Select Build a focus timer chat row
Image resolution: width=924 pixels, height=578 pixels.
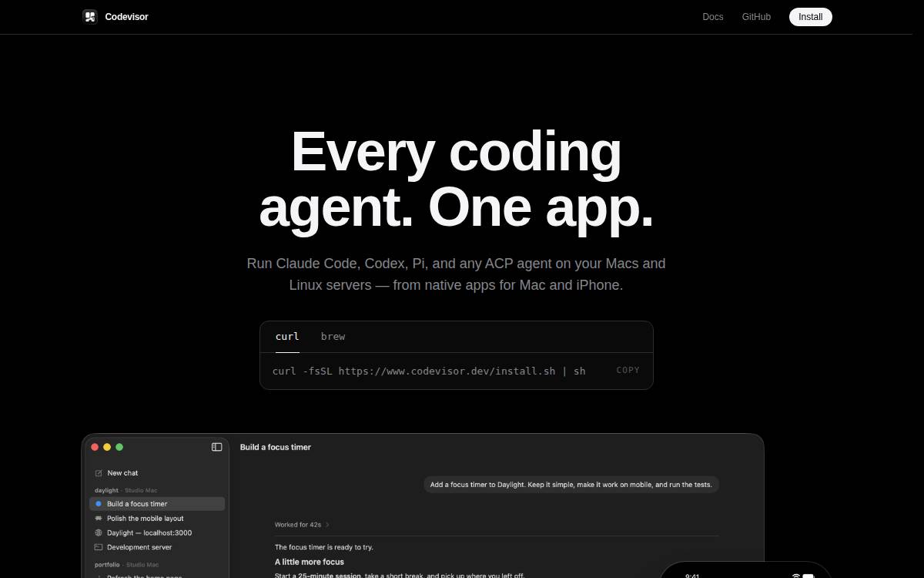tap(157, 504)
